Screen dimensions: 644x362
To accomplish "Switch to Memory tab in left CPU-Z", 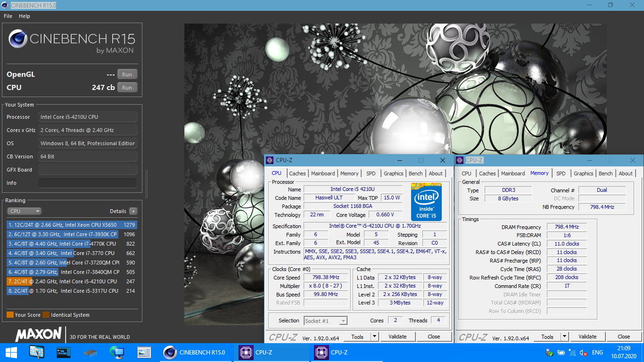I will coord(349,173).
